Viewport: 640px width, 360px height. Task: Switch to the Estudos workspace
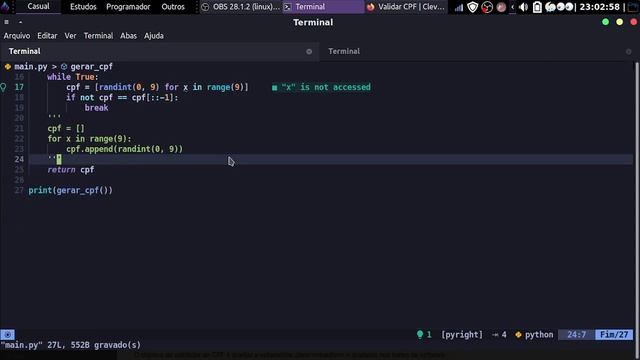click(83, 7)
